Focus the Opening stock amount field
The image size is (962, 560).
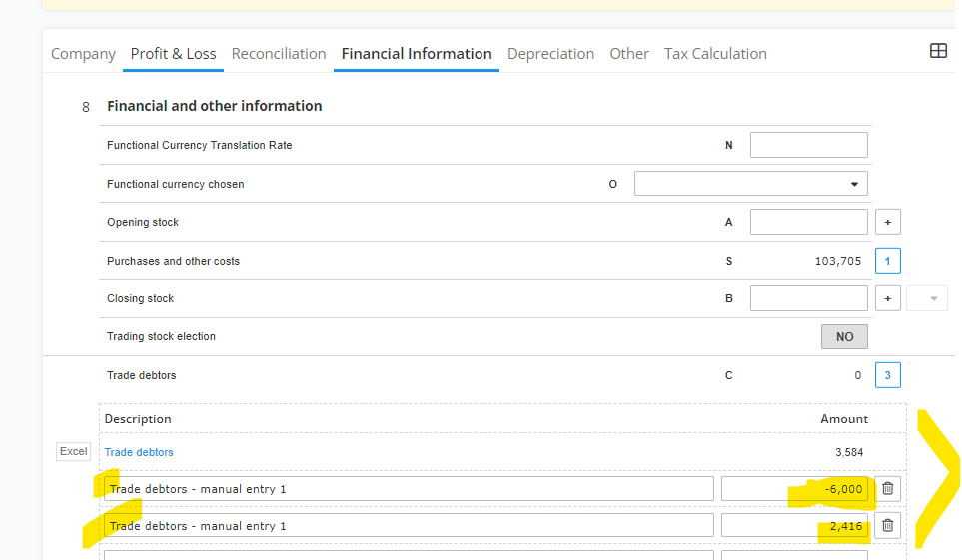(808, 222)
